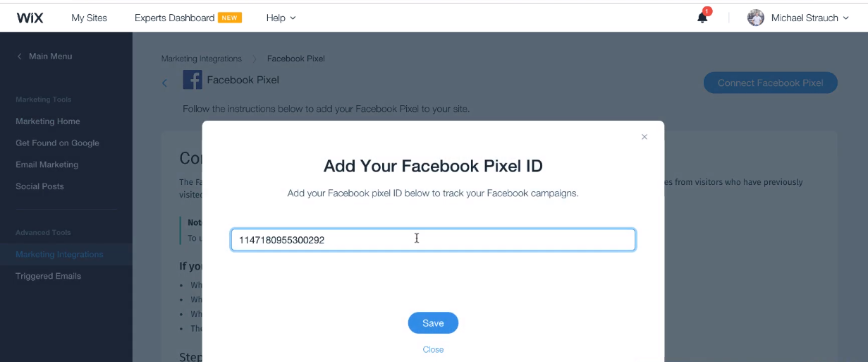Image resolution: width=868 pixels, height=362 pixels.
Task: Click the Marketing Integrations breadcrumb
Action: [201, 59]
